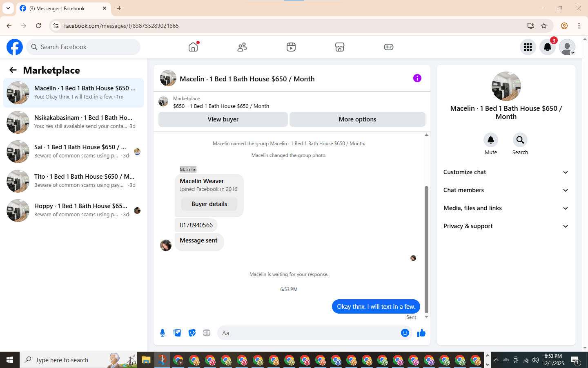588x368 pixels.
Task: Open the tab search dropdown arrow
Action: tap(8, 8)
